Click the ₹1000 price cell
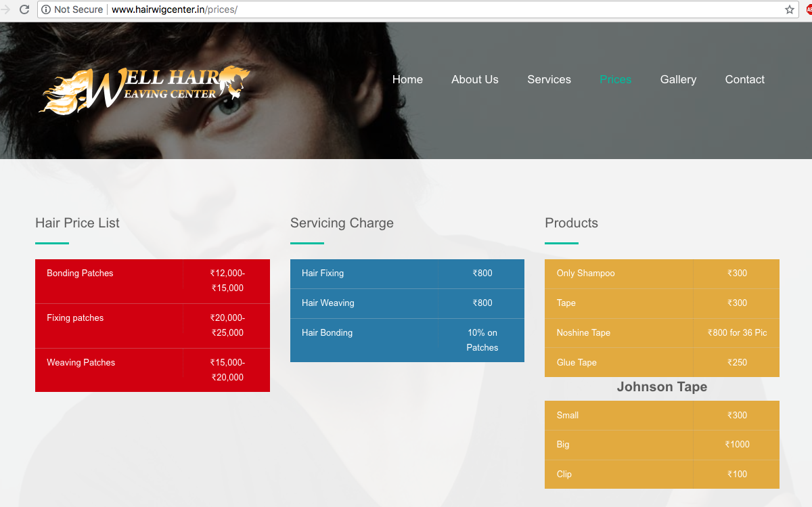This screenshot has height=507, width=812. coord(737,445)
